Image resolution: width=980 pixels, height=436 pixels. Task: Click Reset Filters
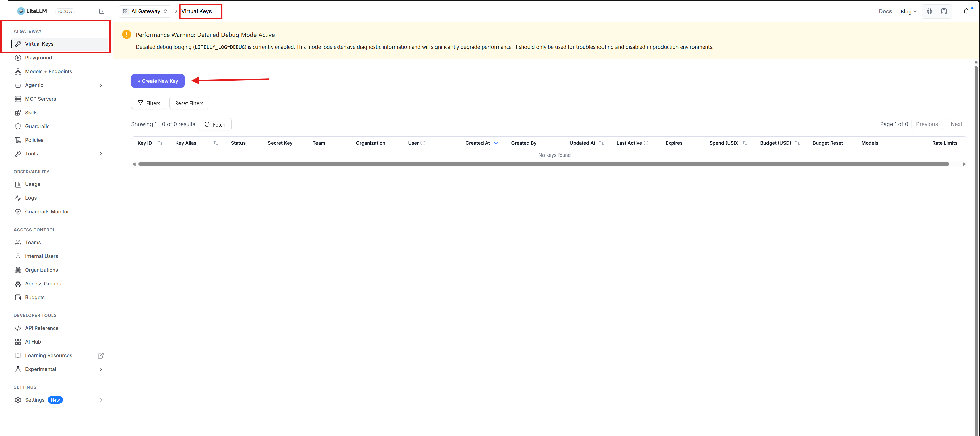(189, 103)
